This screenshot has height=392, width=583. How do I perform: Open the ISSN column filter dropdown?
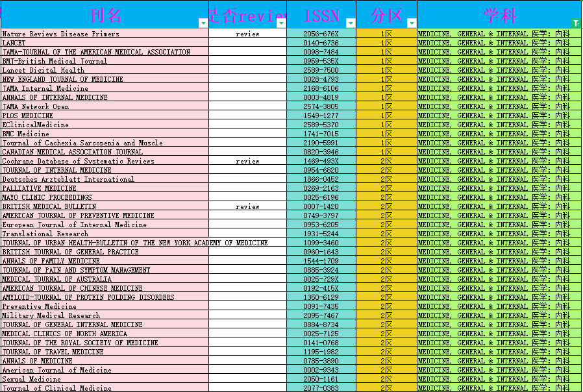(x=351, y=23)
